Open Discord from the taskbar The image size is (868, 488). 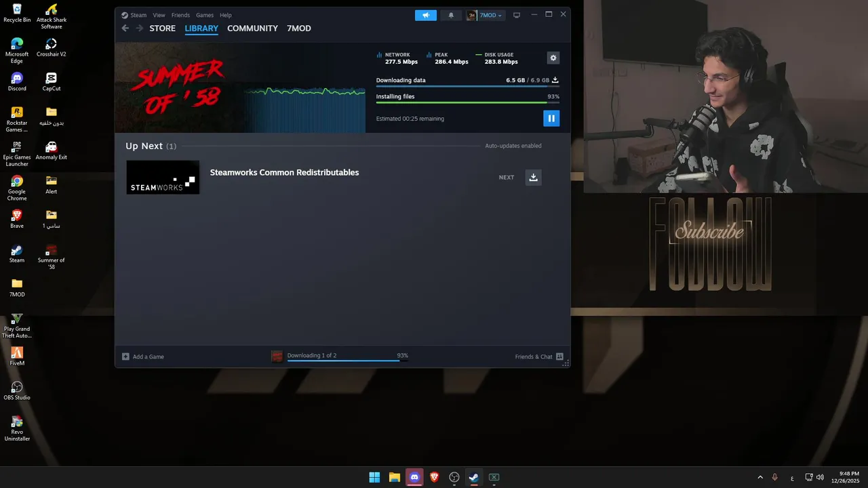tap(414, 477)
